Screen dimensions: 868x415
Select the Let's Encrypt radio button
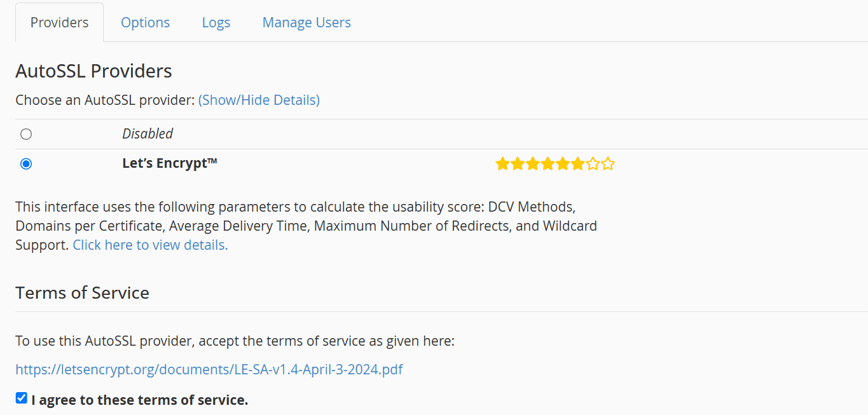[x=26, y=164]
